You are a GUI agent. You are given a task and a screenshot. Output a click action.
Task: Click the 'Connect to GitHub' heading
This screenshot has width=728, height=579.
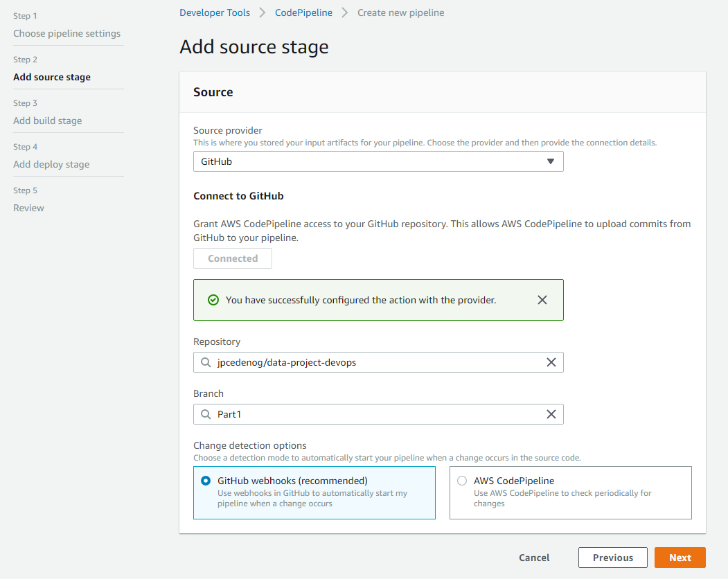coord(239,196)
